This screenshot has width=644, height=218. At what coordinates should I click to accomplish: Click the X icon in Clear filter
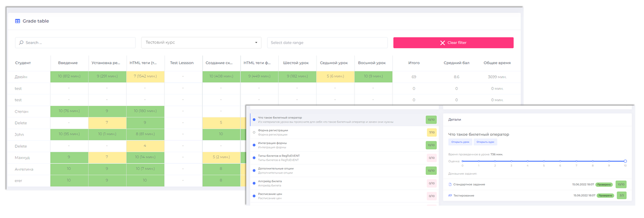point(442,43)
